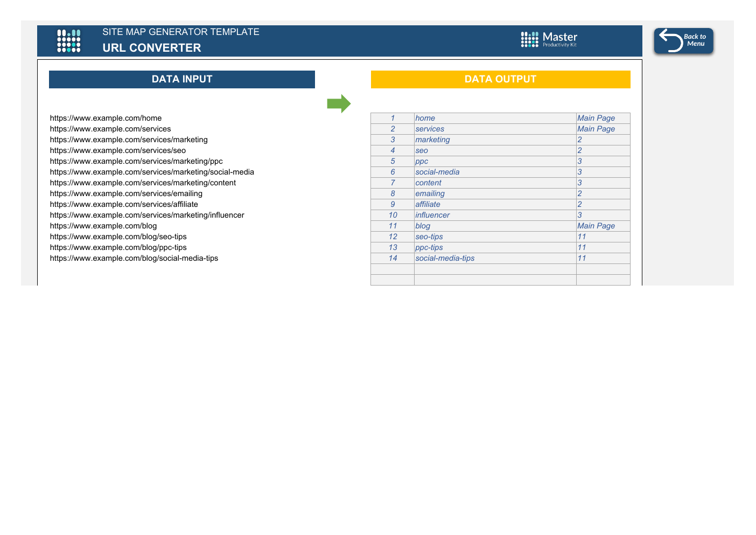Image resolution: width=756 pixels, height=535 pixels.
Task: Click index number 1 in home row
Action: point(393,118)
